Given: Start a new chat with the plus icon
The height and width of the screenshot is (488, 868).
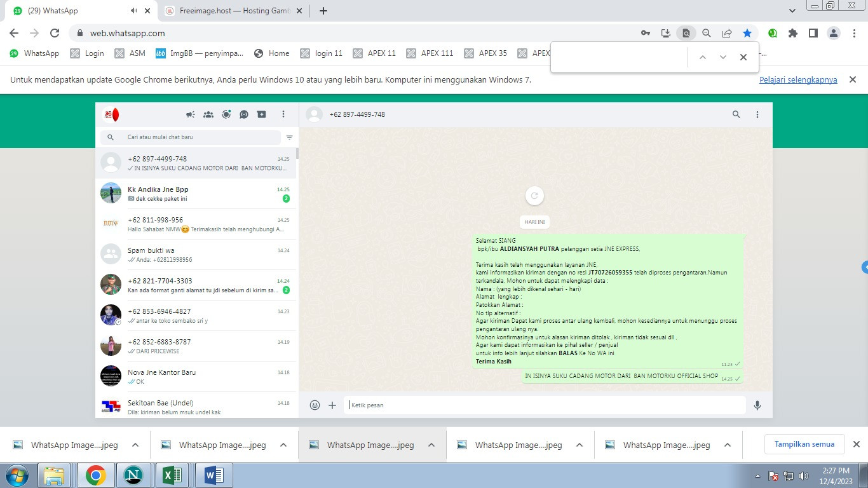Looking at the screenshot, I should pos(262,114).
